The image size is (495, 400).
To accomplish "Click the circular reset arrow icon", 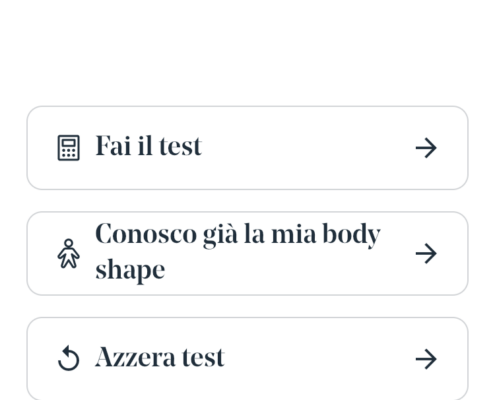I will point(69,359).
